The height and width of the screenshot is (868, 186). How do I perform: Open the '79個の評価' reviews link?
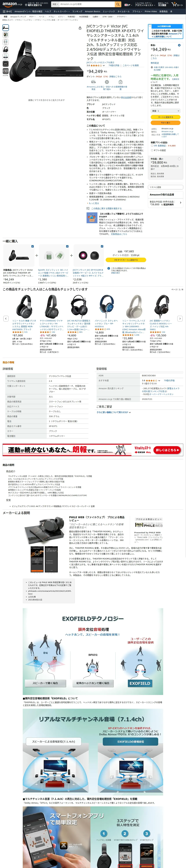pyautogui.click(x=114, y=65)
